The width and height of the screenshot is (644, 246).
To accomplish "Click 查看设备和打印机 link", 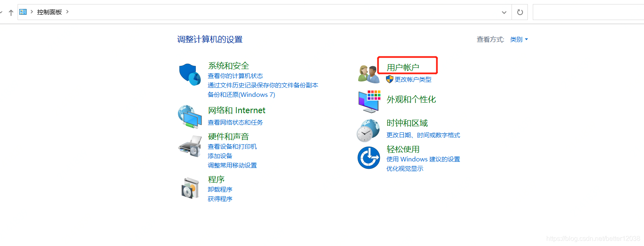I will coord(232,147).
